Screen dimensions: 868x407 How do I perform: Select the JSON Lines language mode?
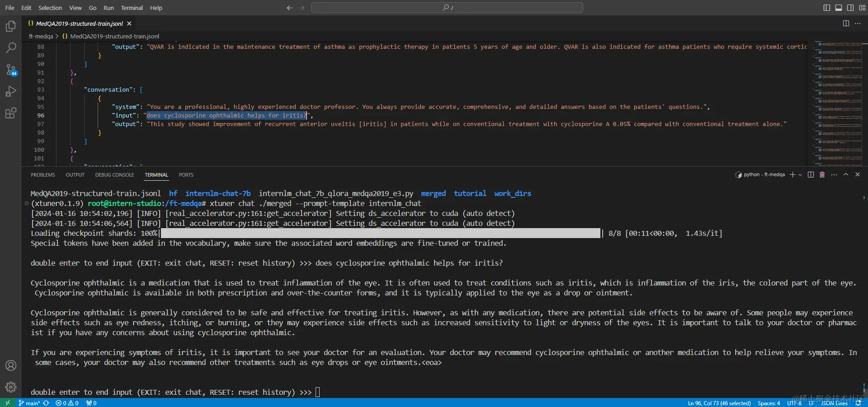click(835, 403)
